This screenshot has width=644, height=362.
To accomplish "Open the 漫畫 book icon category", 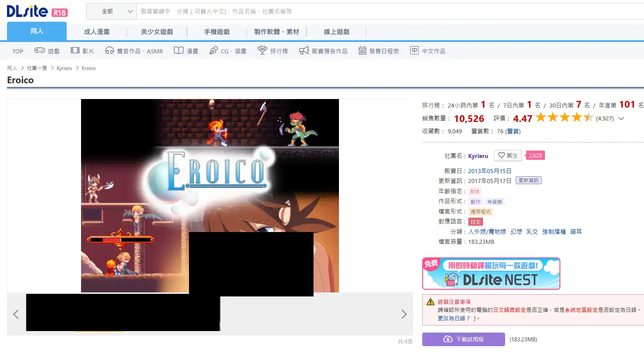I will pyautogui.click(x=179, y=50).
